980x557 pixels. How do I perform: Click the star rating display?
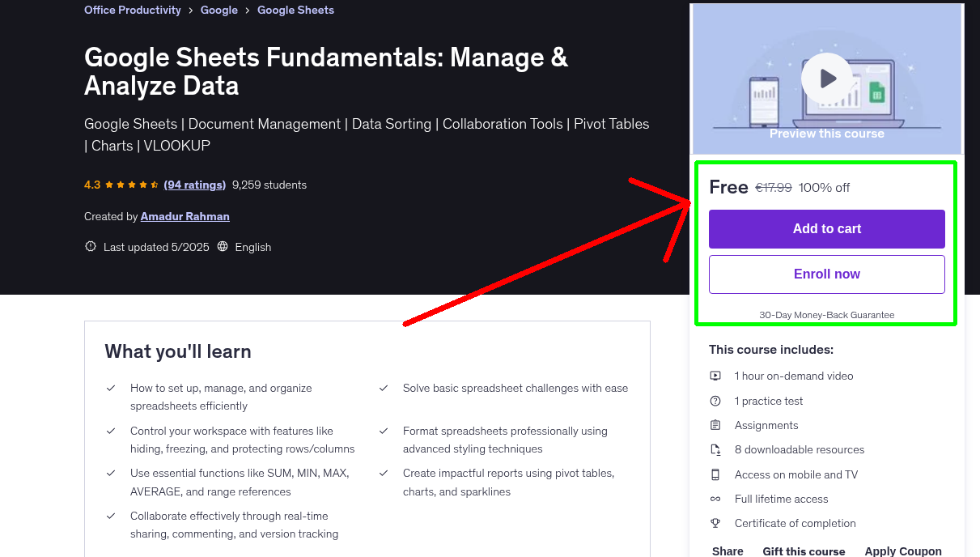[x=132, y=185]
